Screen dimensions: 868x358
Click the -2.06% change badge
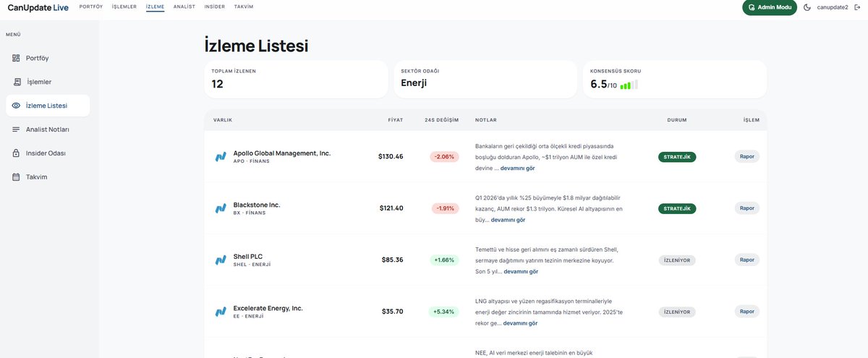tap(444, 157)
